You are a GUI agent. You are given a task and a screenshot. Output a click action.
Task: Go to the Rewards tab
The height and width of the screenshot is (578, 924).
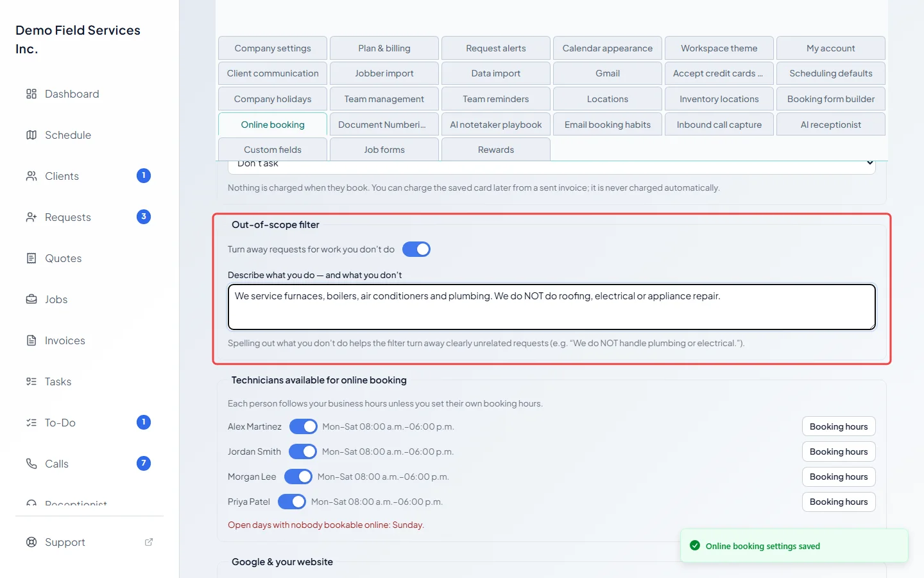496,150
